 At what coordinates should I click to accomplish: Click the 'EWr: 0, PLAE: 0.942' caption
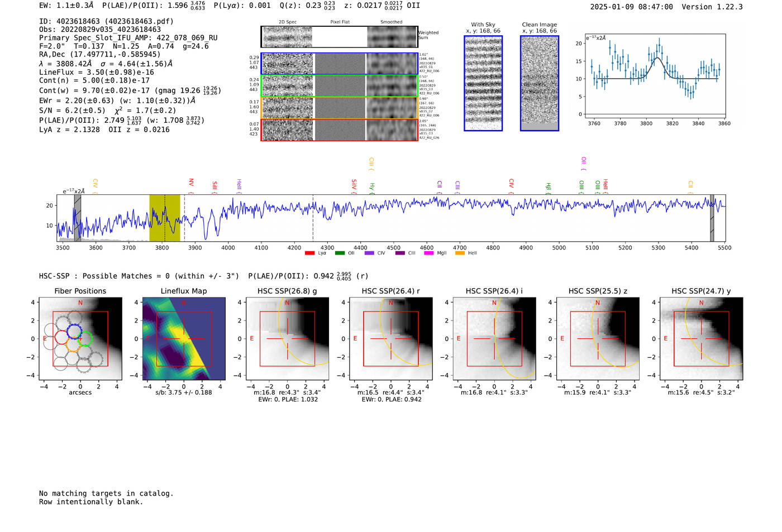click(x=392, y=399)
